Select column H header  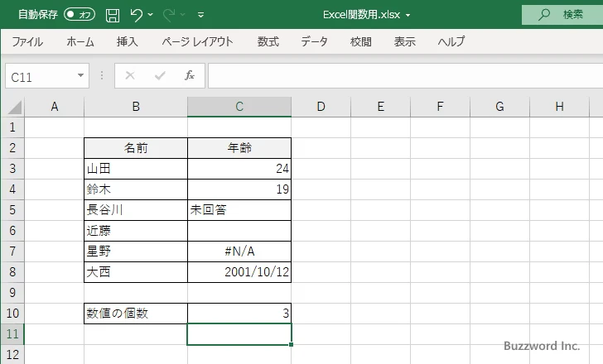pos(560,107)
